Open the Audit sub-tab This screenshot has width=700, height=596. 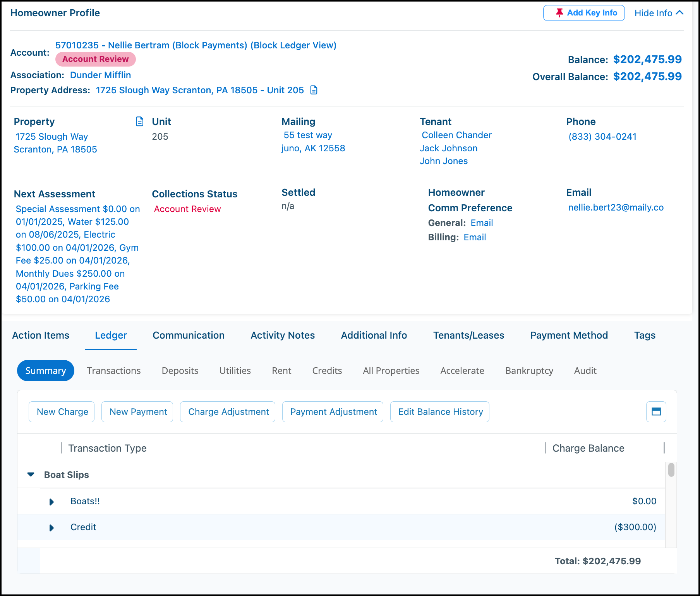pos(585,371)
